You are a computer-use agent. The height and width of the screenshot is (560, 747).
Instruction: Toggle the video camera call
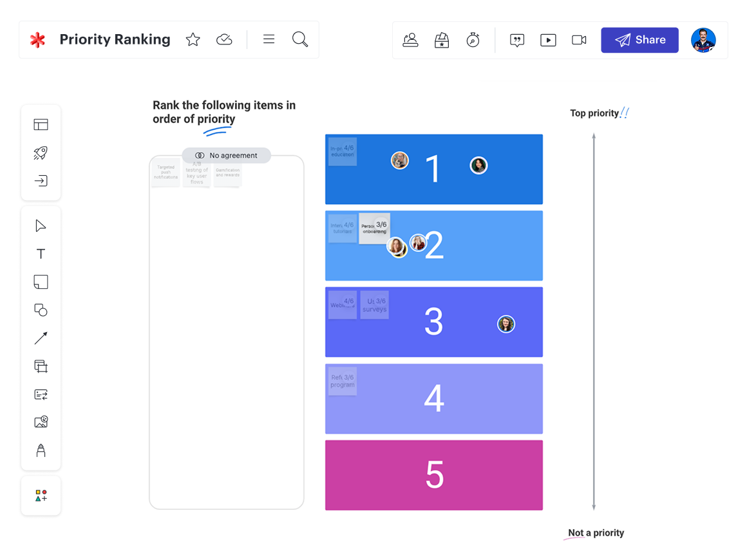(579, 40)
